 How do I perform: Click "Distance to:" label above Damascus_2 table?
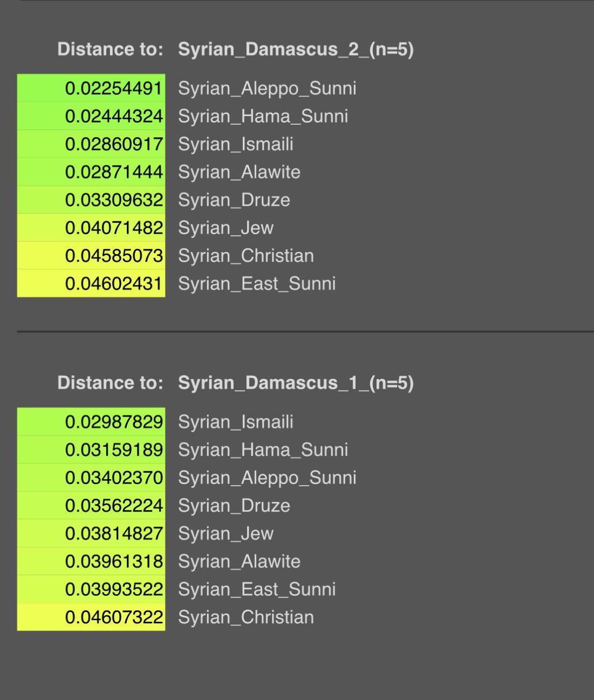pyautogui.click(x=110, y=49)
